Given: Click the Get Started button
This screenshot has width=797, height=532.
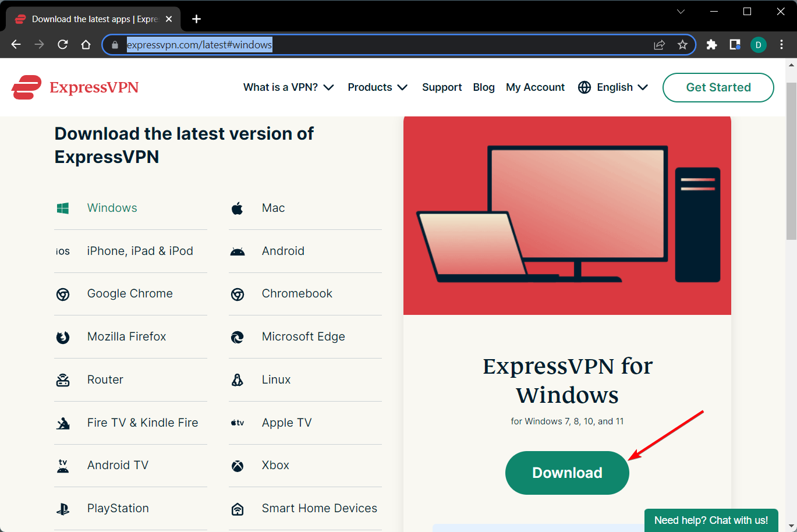Looking at the screenshot, I should (718, 87).
